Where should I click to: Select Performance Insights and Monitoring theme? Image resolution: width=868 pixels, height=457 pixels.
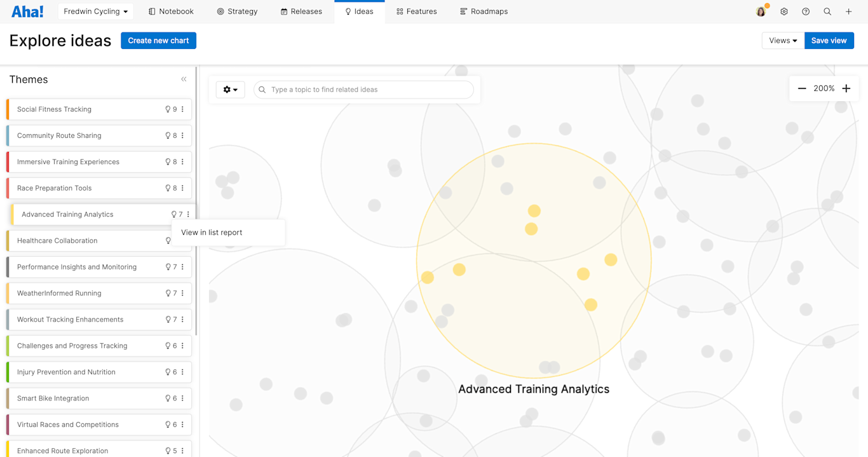(99, 267)
